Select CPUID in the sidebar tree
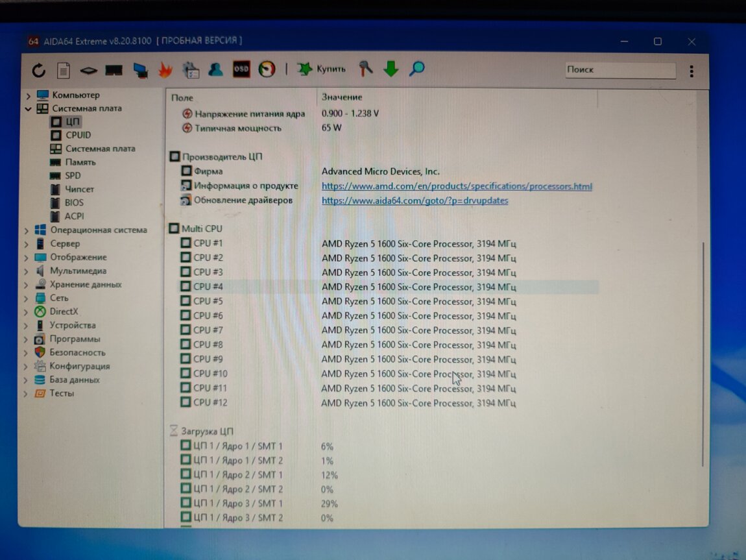 78,135
